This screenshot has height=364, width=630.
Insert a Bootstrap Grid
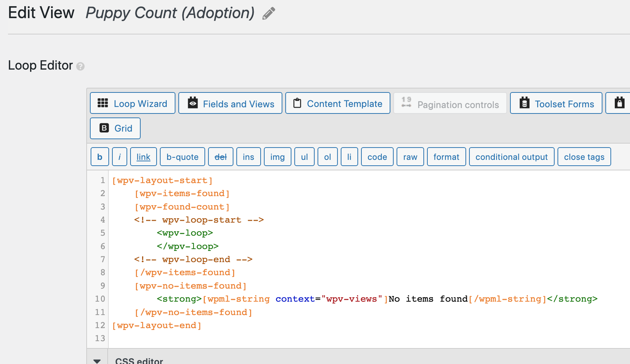pos(115,128)
